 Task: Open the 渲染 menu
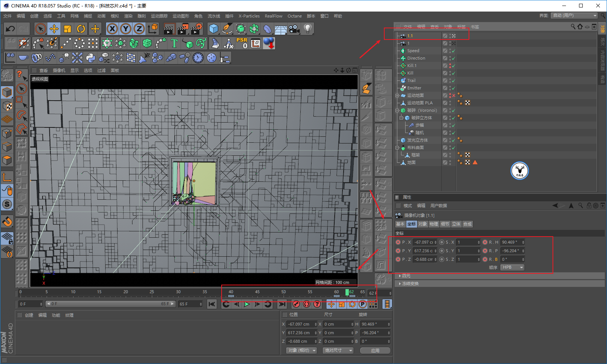(128, 16)
